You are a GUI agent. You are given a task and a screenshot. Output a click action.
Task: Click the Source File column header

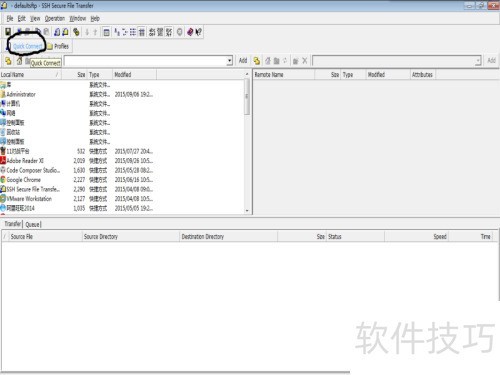click(45, 237)
